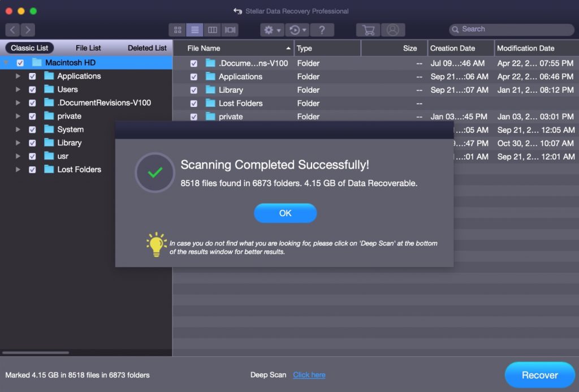The width and height of the screenshot is (579, 392).
Task: Click the Deep Scan 'Click here' link
Action: click(x=309, y=375)
